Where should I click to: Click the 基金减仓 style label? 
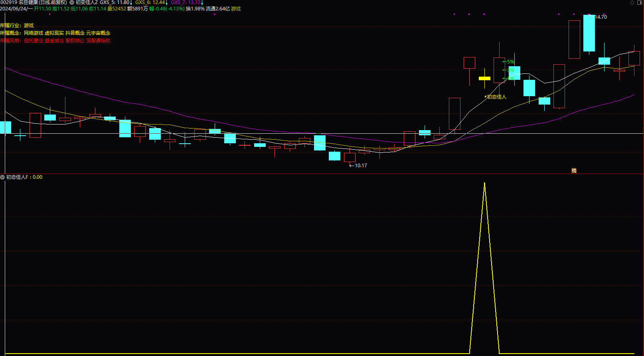54,41
